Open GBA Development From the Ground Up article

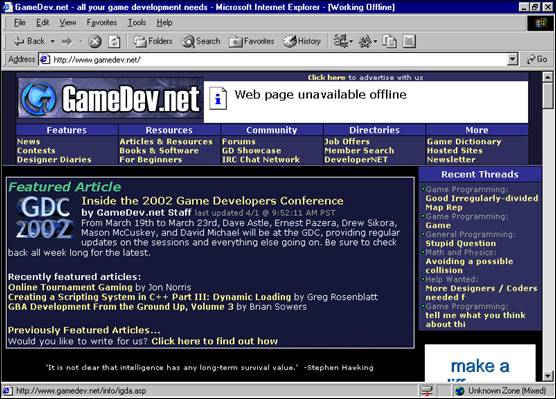(x=121, y=306)
